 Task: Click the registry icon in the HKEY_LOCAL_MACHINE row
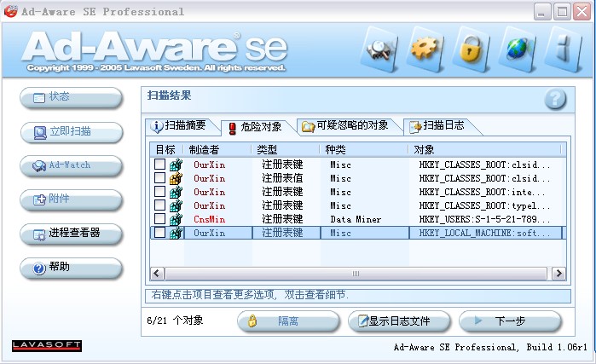(x=176, y=233)
